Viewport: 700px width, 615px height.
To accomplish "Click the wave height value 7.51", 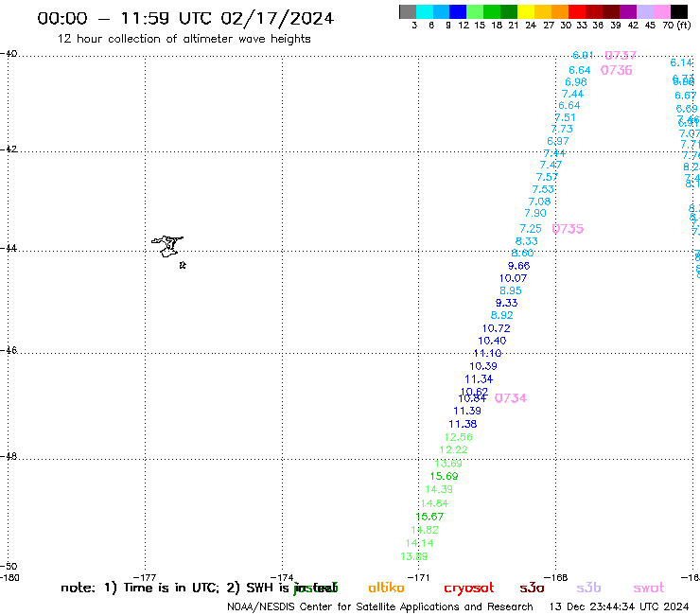I will click(565, 117).
